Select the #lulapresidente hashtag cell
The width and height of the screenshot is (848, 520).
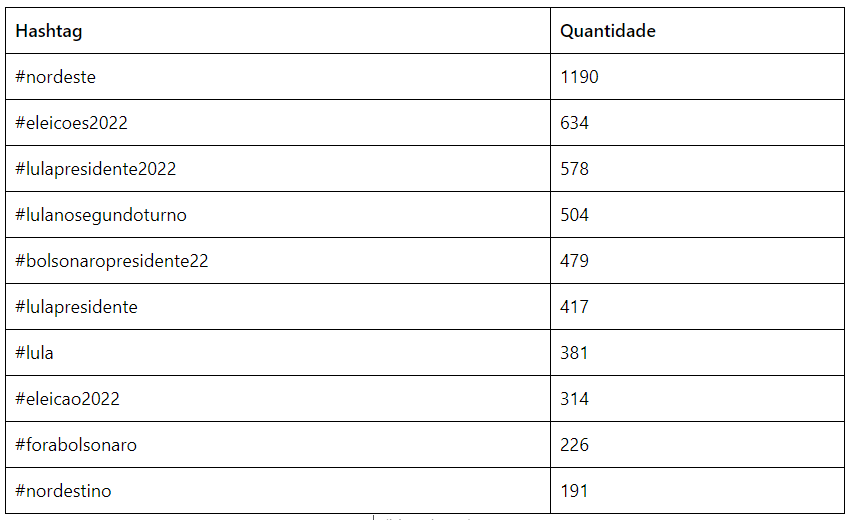(x=77, y=307)
